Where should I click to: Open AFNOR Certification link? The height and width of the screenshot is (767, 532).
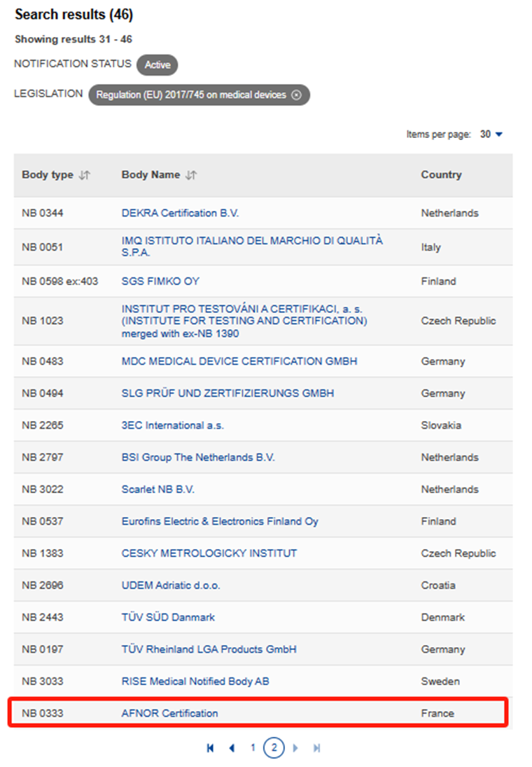[169, 714]
